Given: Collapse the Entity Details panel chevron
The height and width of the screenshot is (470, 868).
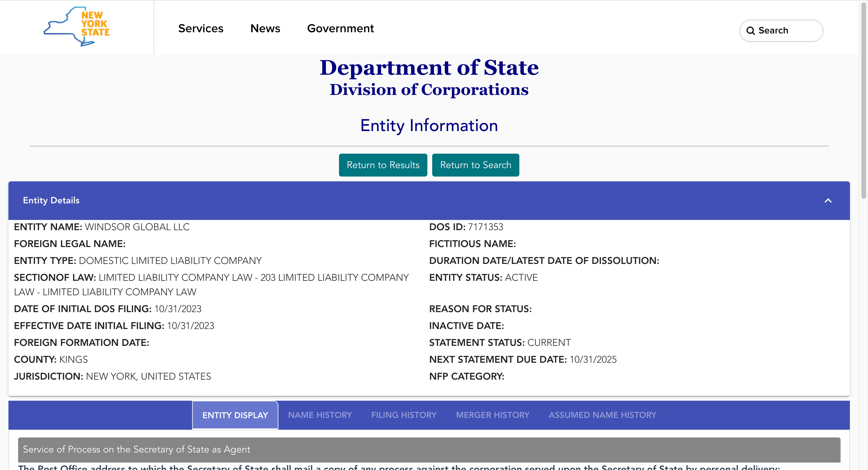Looking at the screenshot, I should [x=828, y=201].
